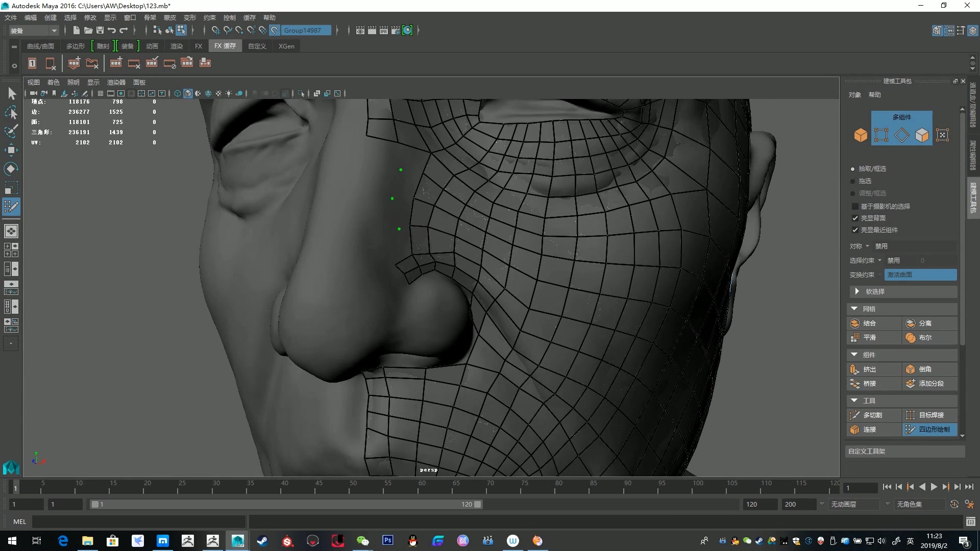Image resolution: width=980 pixels, height=551 pixels.
Task: Activate the Select arrow tool in toolbox
Action: pyautogui.click(x=11, y=93)
